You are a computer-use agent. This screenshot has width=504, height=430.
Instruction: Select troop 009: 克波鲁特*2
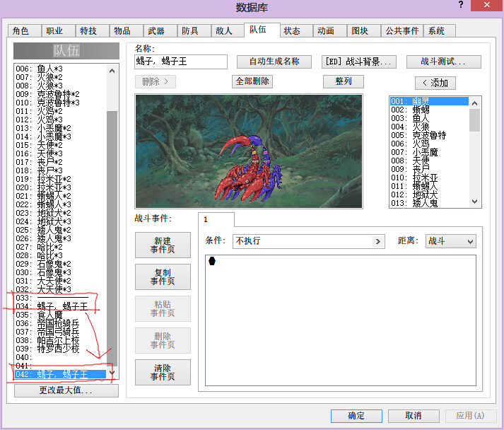tap(60, 94)
